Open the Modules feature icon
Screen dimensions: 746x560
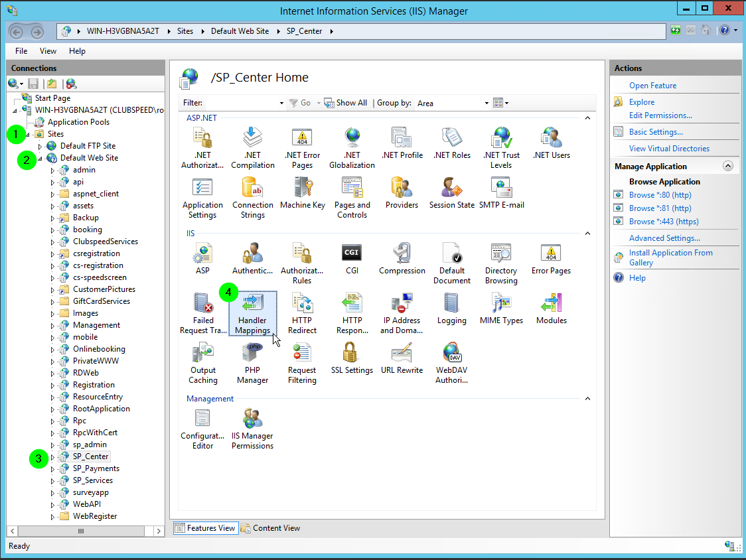coord(552,309)
